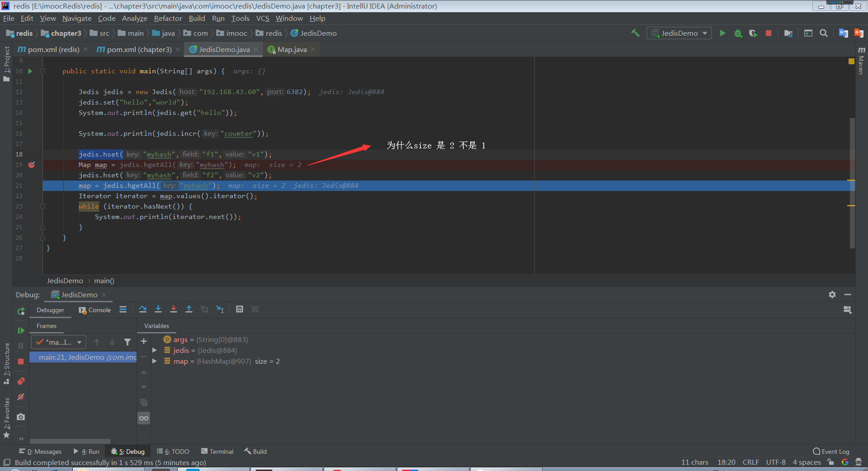Image resolution: width=868 pixels, height=471 pixels.
Task: Click Step Over in the debugger toolbar
Action: pyautogui.click(x=143, y=309)
